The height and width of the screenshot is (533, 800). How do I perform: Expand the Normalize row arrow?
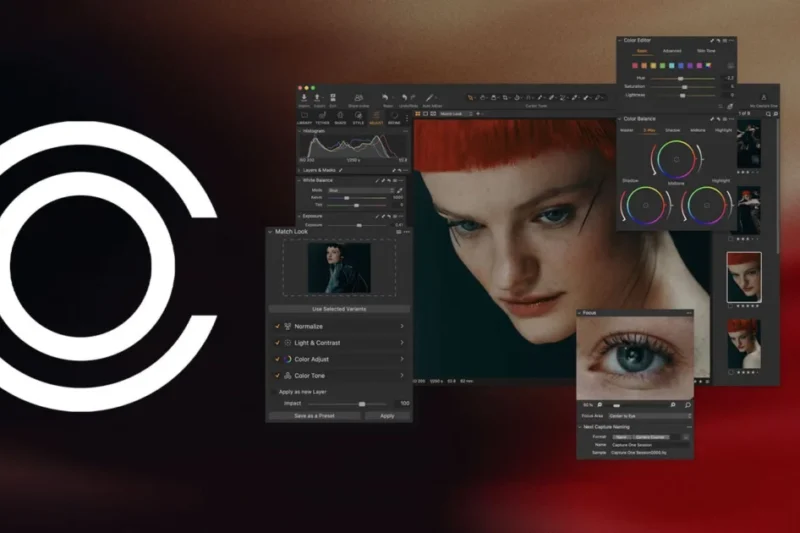coord(402,326)
